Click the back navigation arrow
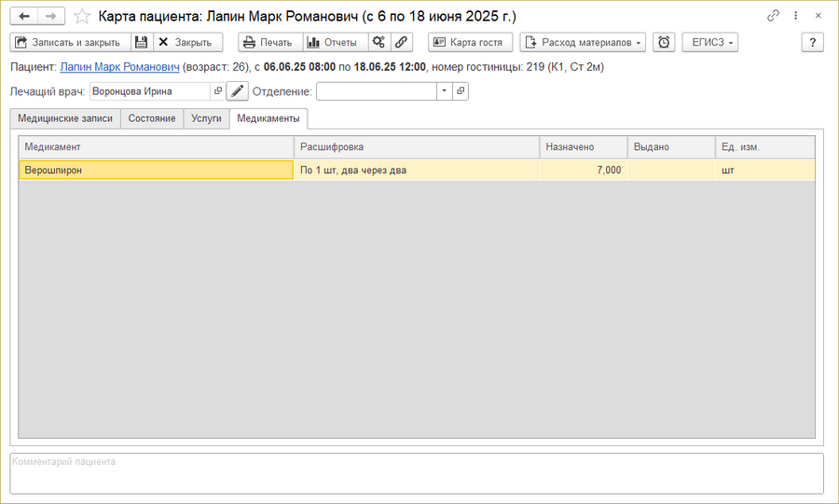 24,17
